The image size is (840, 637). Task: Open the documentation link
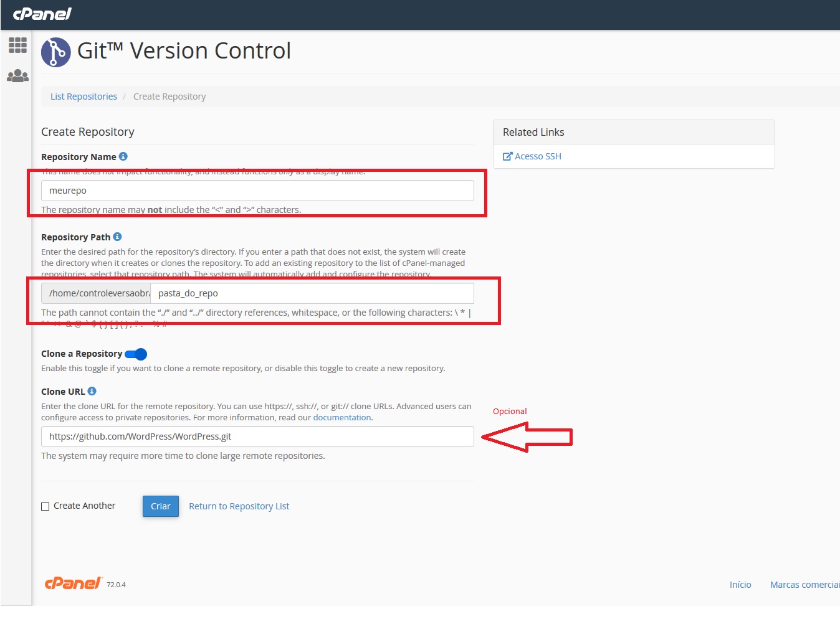tap(341, 417)
